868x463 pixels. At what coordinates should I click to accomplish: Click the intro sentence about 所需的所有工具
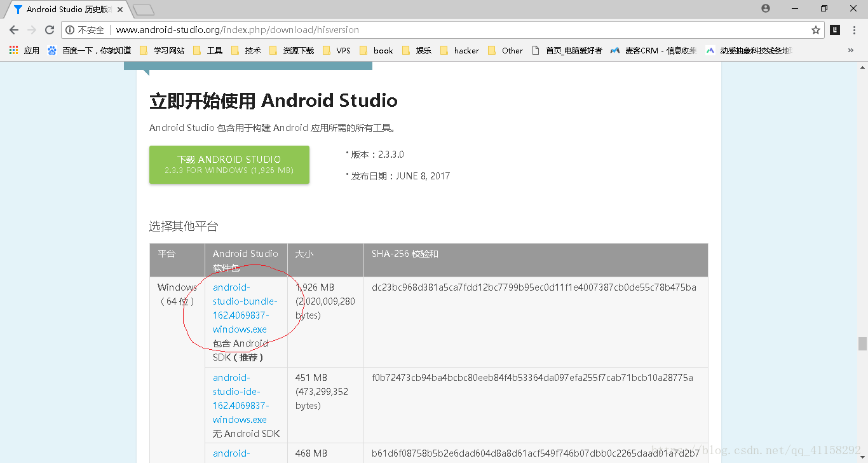(274, 128)
